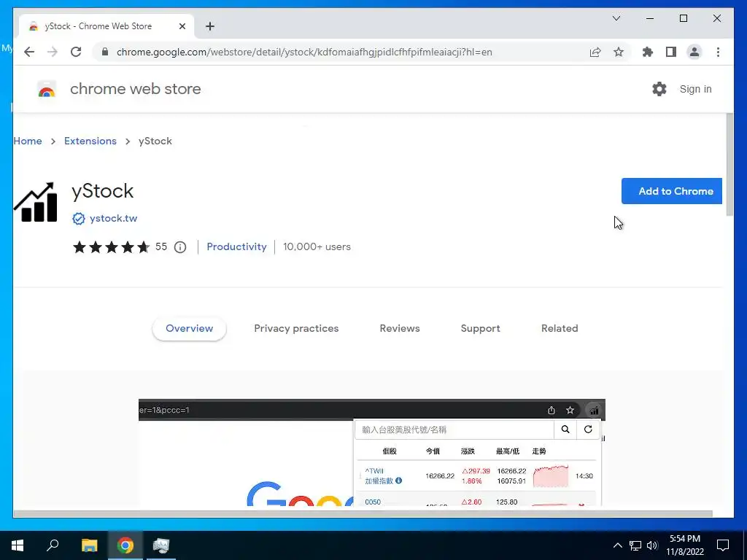The image size is (747, 560).
Task: Click the yStock preview screenshot
Action: click(371, 452)
